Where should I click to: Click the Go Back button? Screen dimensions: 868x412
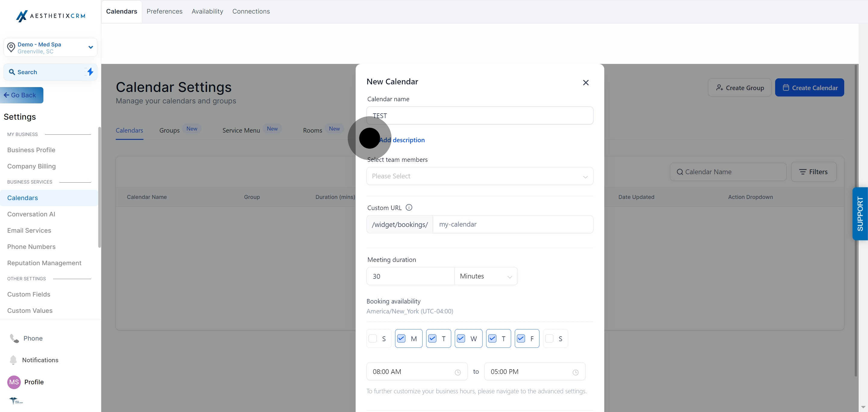[22, 95]
